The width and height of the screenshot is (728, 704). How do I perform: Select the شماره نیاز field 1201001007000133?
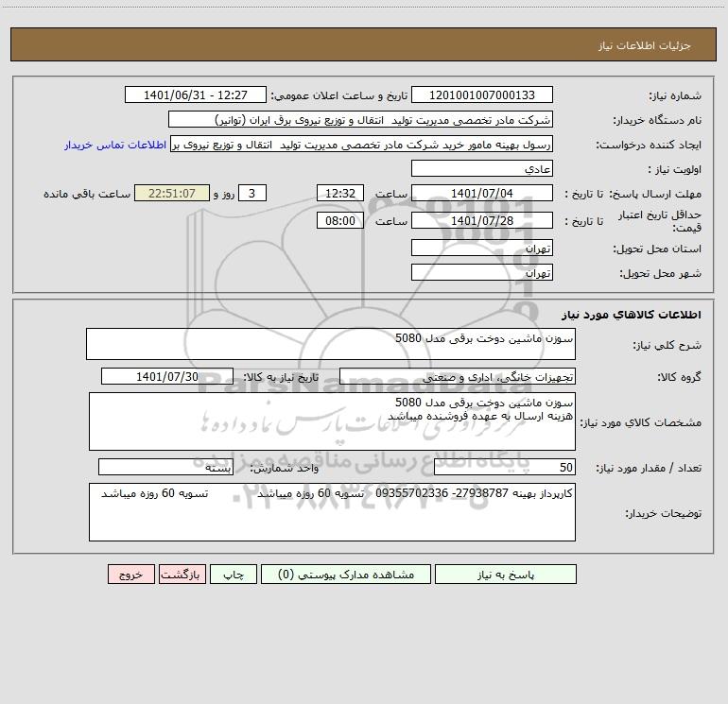pyautogui.click(x=482, y=94)
